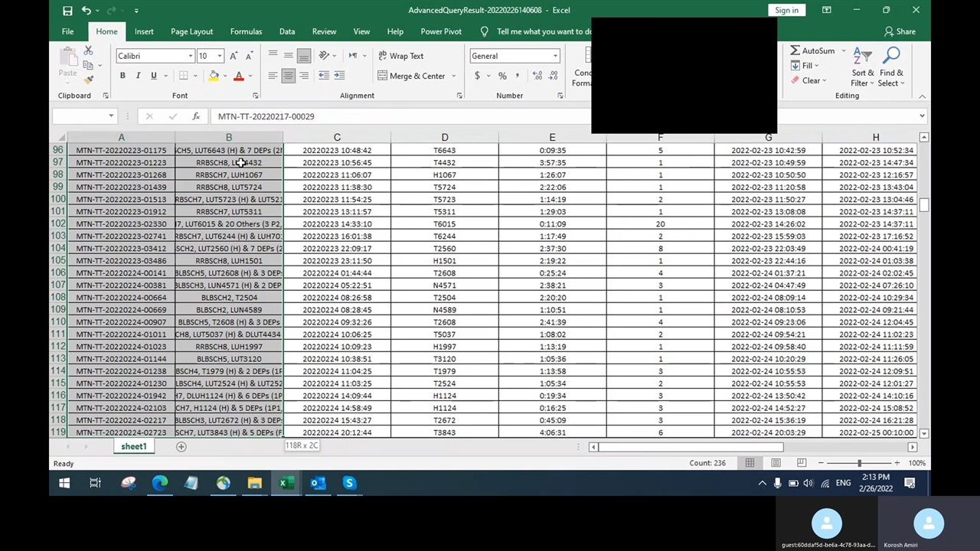The width and height of the screenshot is (980, 551).
Task: Open Excel from the Windows taskbar
Action: pyautogui.click(x=286, y=483)
